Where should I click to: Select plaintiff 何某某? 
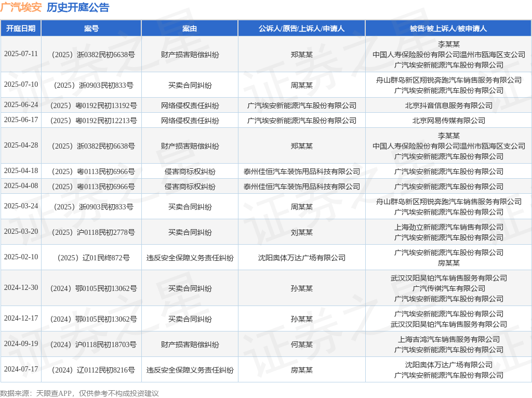coord(302,344)
